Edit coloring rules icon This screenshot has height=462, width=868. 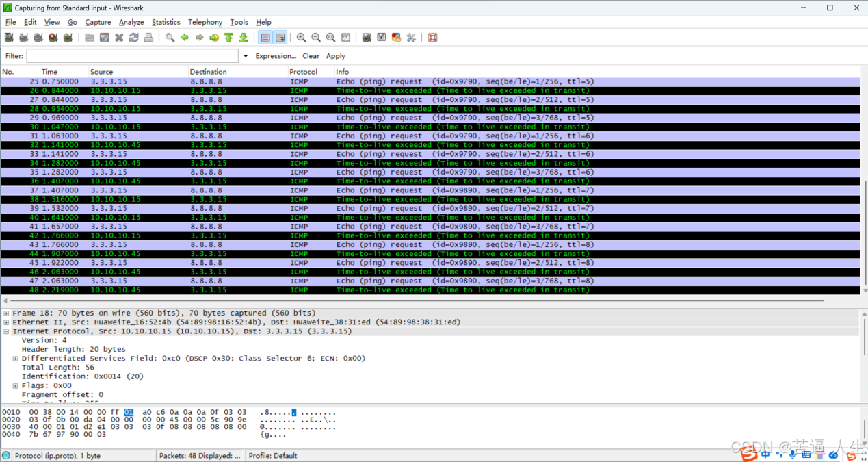coord(396,38)
